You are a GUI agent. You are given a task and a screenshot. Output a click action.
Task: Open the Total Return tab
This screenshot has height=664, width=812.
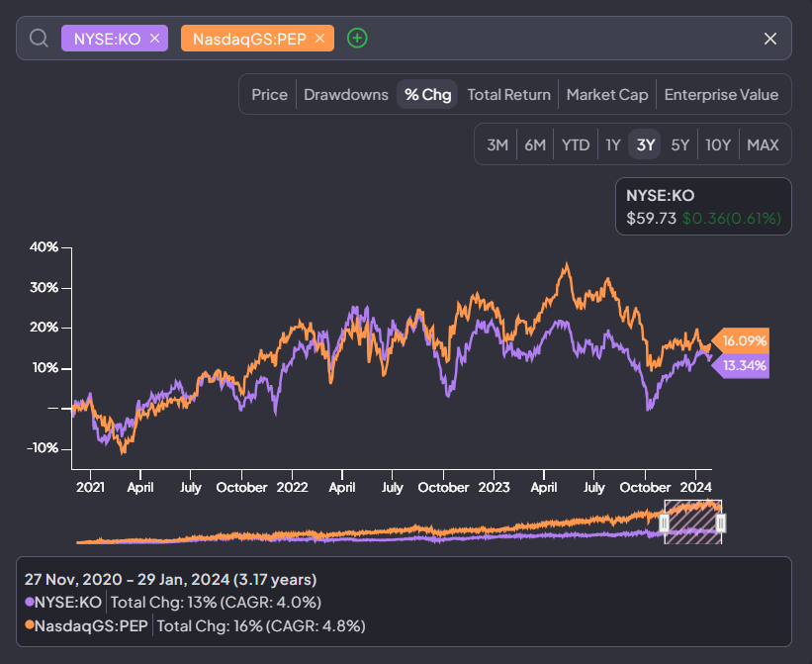point(509,94)
